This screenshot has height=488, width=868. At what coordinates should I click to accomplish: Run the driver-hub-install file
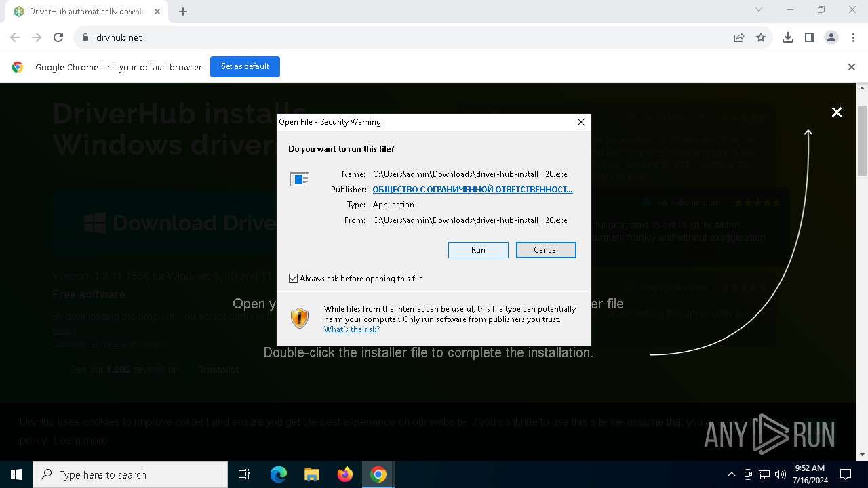(x=478, y=250)
